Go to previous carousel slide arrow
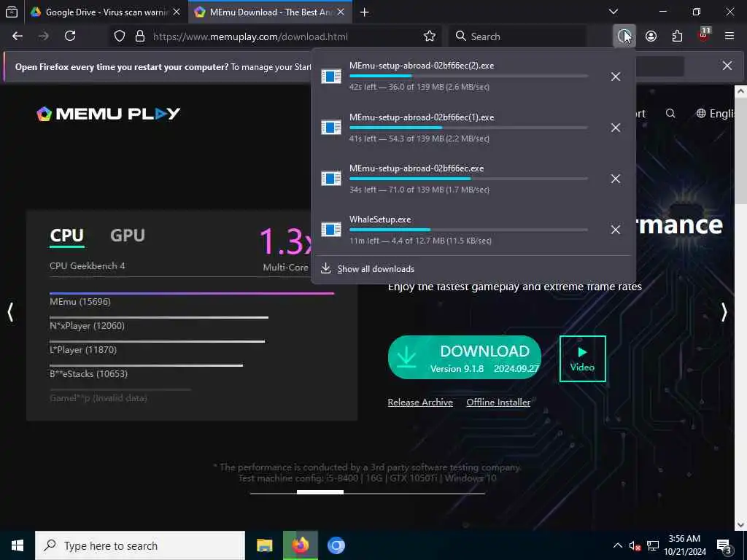 [x=10, y=312]
